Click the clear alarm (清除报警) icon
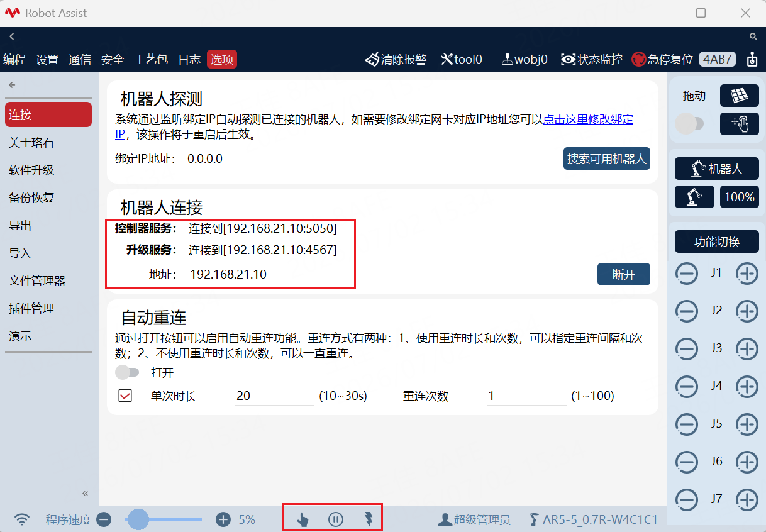The width and height of the screenshot is (766, 532). point(372,60)
